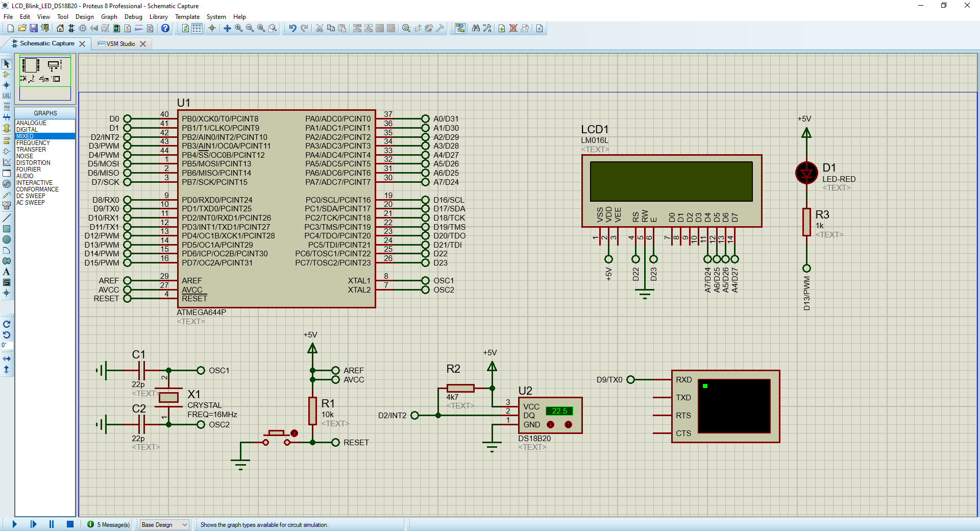Screen dimensions: 980x531
Task: Toggle wire autorouter icon
Action: 460,29
